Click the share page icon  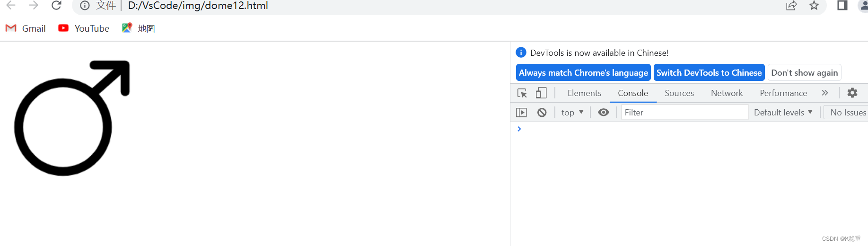pos(791,5)
